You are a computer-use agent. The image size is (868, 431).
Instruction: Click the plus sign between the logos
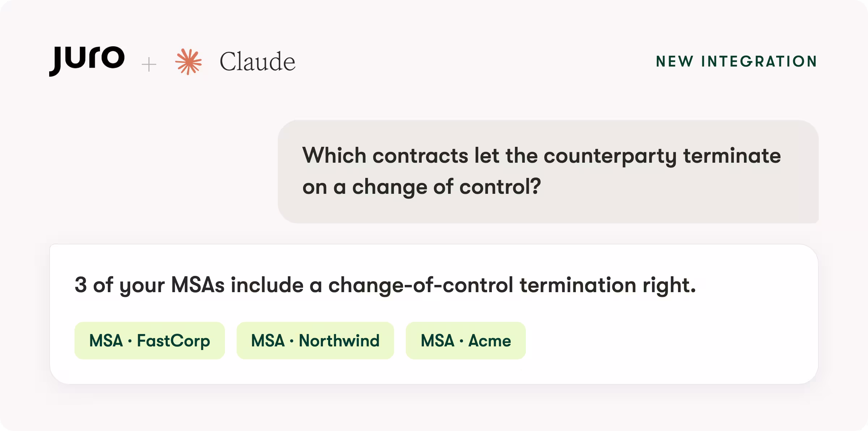pyautogui.click(x=149, y=65)
